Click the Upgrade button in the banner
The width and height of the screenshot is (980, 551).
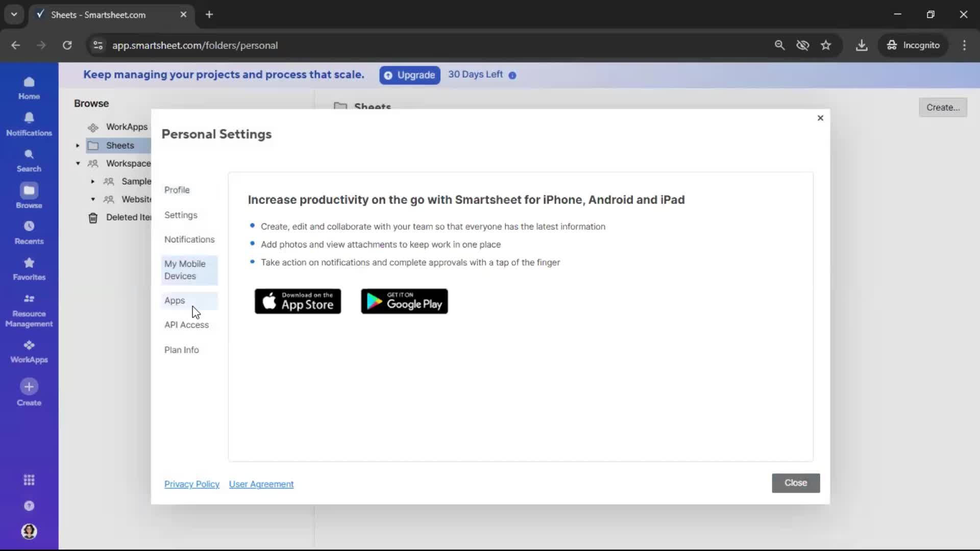[x=409, y=75]
